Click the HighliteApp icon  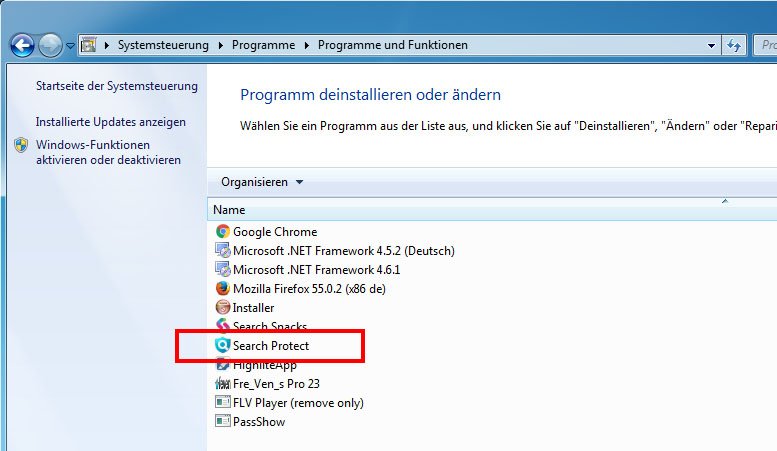coord(222,365)
